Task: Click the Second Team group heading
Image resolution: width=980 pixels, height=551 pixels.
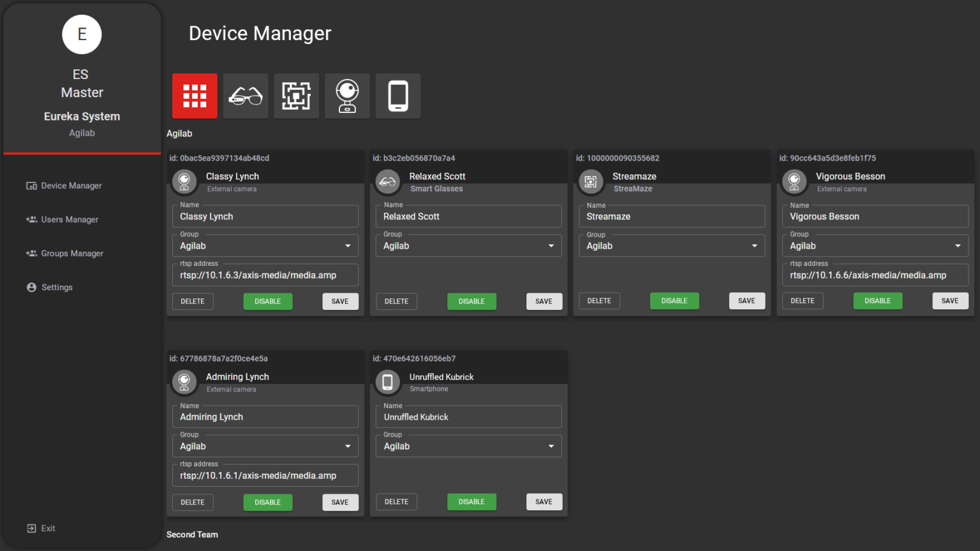Action: [x=192, y=534]
